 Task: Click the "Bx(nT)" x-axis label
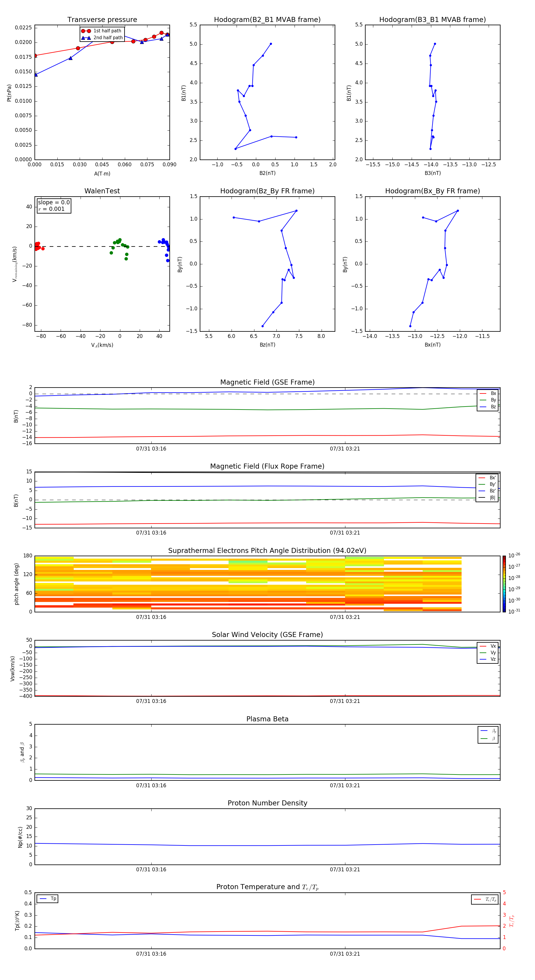click(432, 345)
